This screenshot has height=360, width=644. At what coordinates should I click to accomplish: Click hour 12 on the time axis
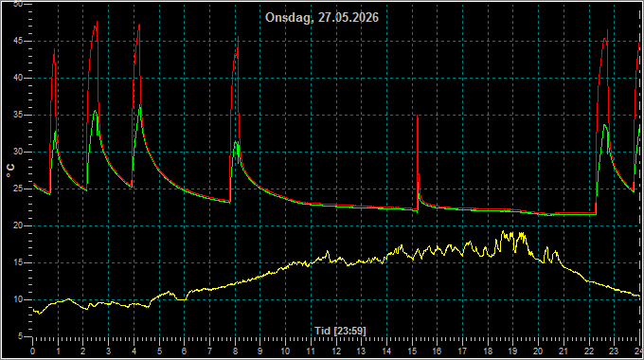[336, 351]
